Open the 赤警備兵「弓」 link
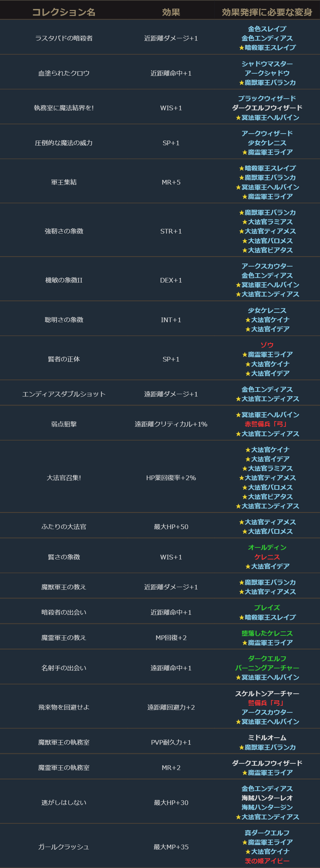 coord(267,424)
